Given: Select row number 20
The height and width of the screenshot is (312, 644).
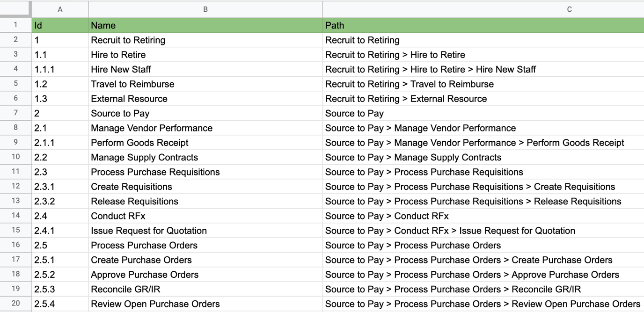Looking at the screenshot, I should click(15, 304).
